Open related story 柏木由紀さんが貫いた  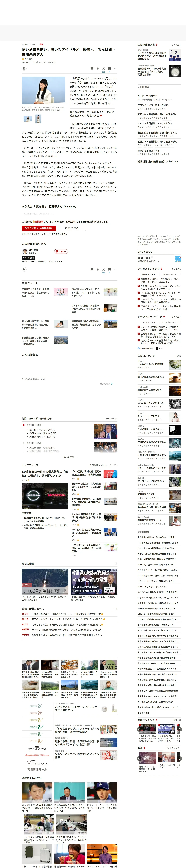click(86, 293)
